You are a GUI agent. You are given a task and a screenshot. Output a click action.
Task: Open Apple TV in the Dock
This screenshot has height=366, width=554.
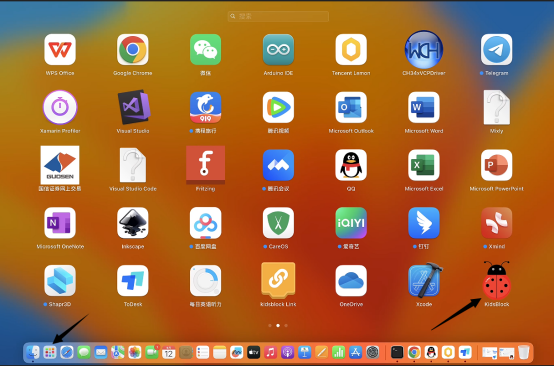(254, 352)
